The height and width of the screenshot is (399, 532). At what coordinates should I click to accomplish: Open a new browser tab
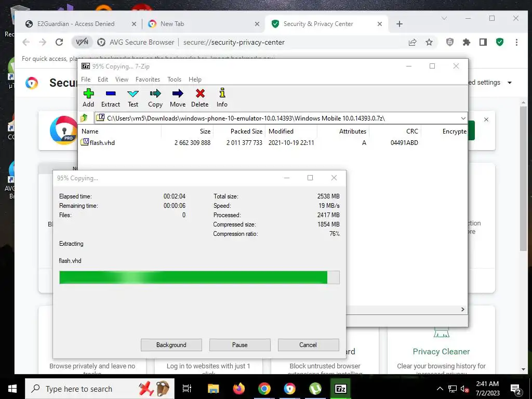pos(400,24)
